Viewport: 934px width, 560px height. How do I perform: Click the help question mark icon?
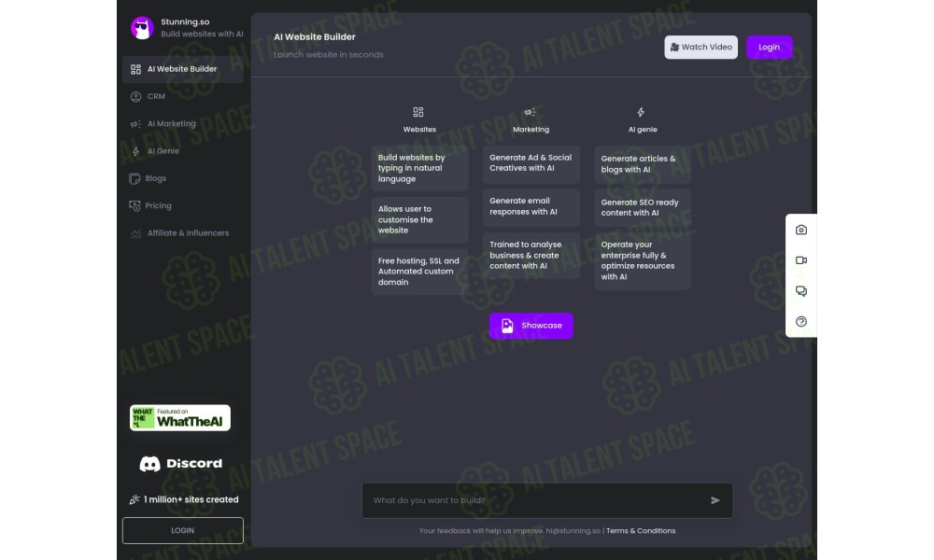(801, 321)
